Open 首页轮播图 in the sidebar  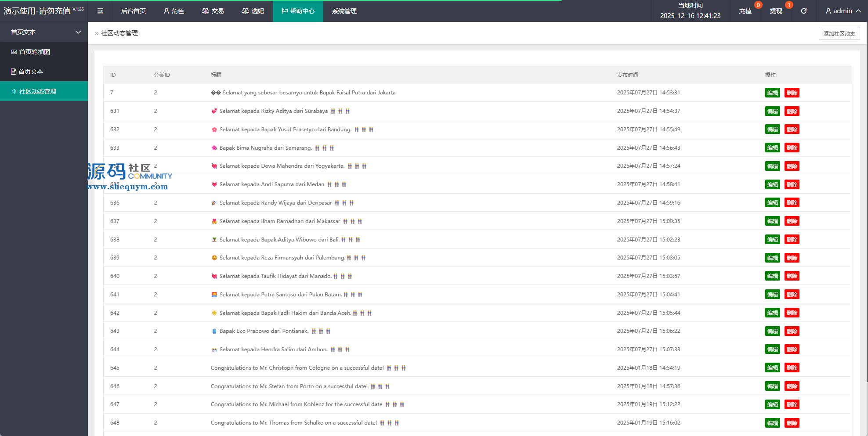(x=35, y=52)
